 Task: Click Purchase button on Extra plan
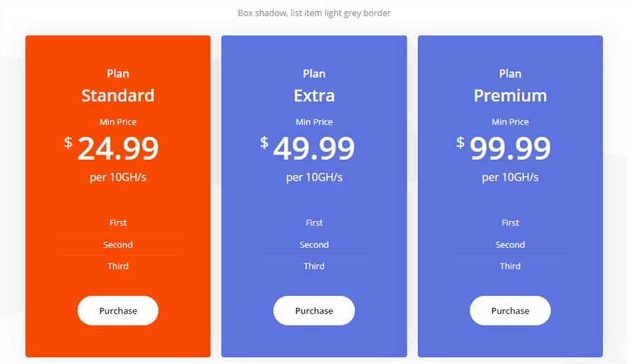tap(314, 311)
